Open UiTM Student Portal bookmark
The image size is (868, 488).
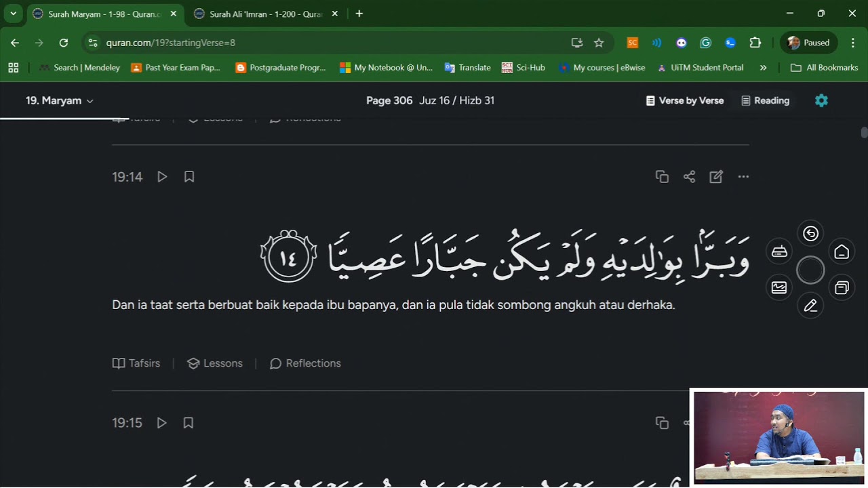pos(700,68)
